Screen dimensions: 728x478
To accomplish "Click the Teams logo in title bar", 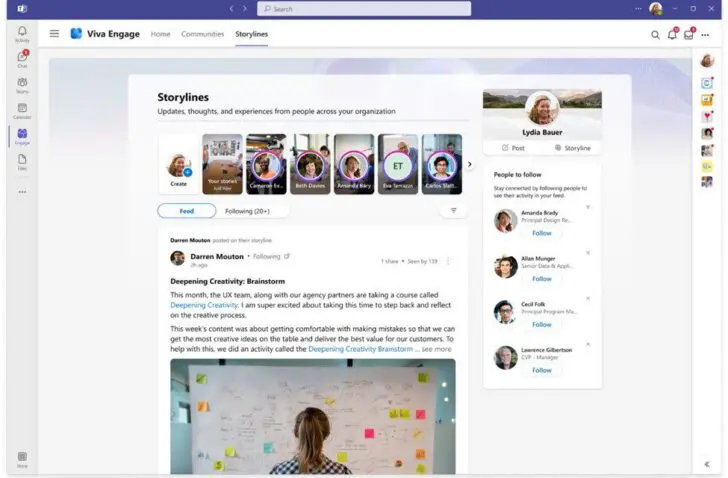I will click(x=22, y=8).
